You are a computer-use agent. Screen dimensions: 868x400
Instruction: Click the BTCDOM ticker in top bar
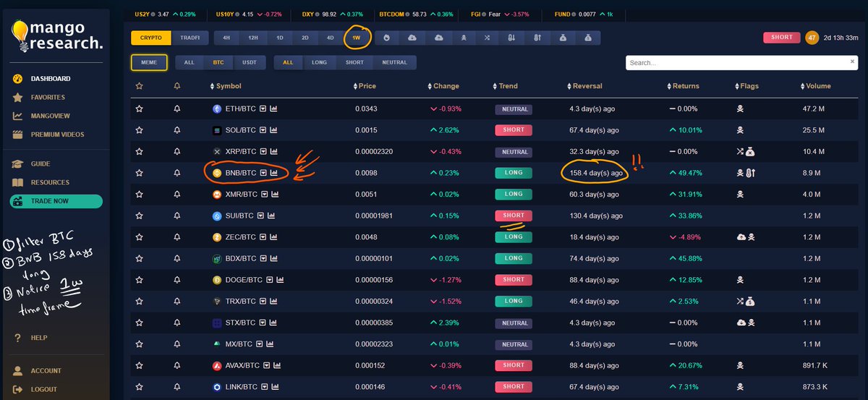click(x=416, y=14)
